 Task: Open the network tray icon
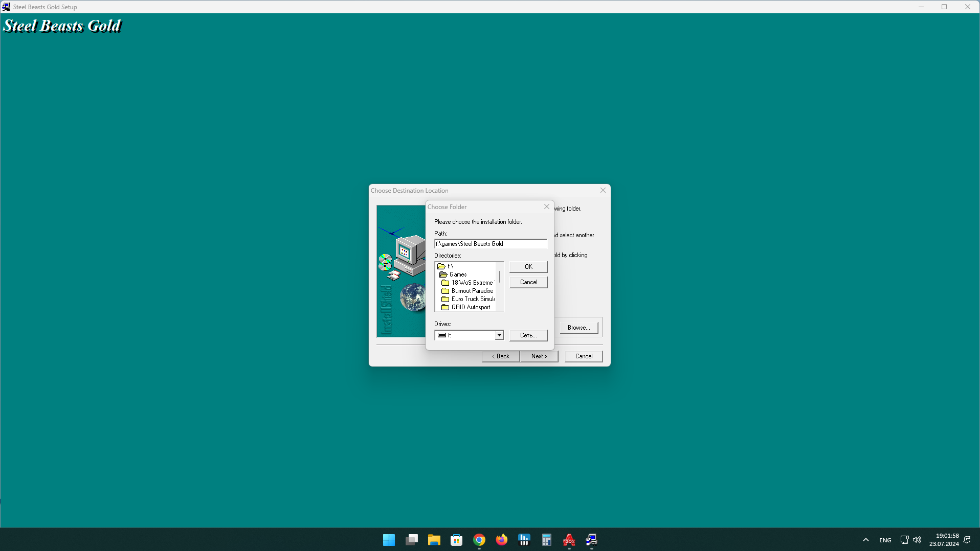(904, 540)
